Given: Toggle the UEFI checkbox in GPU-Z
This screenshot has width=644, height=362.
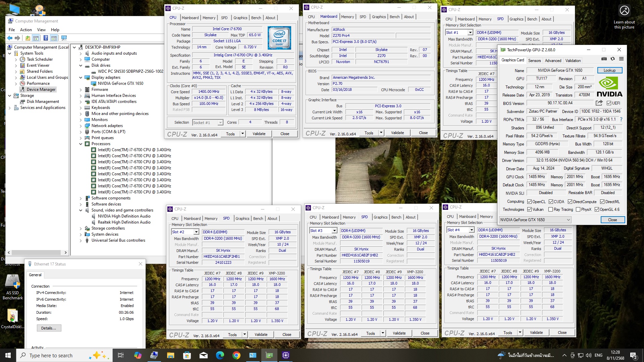Looking at the screenshot, I should point(609,103).
